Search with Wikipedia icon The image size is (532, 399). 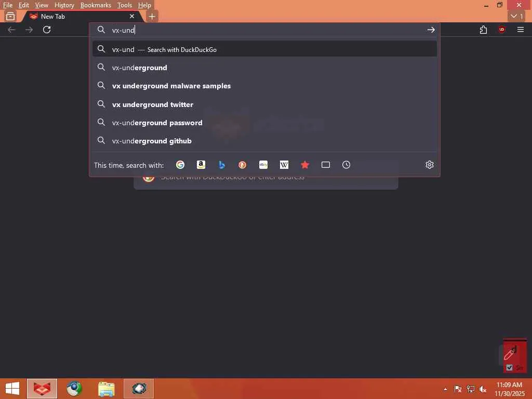(284, 165)
